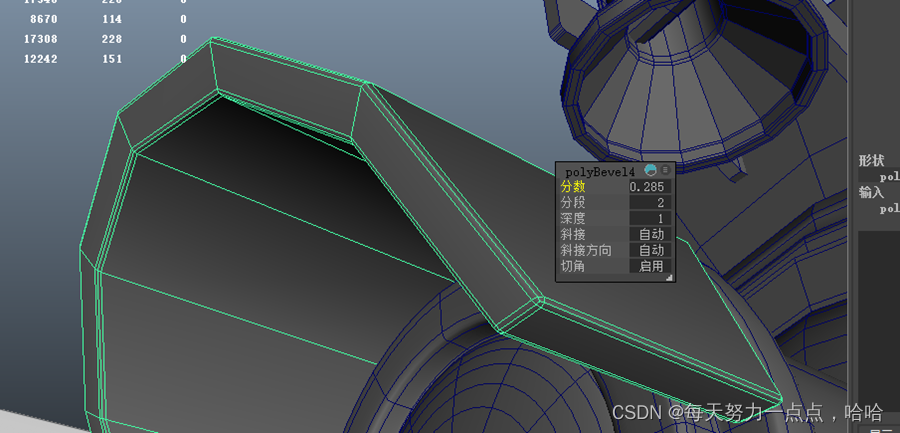Click the heads-up display value 17308

point(40,39)
